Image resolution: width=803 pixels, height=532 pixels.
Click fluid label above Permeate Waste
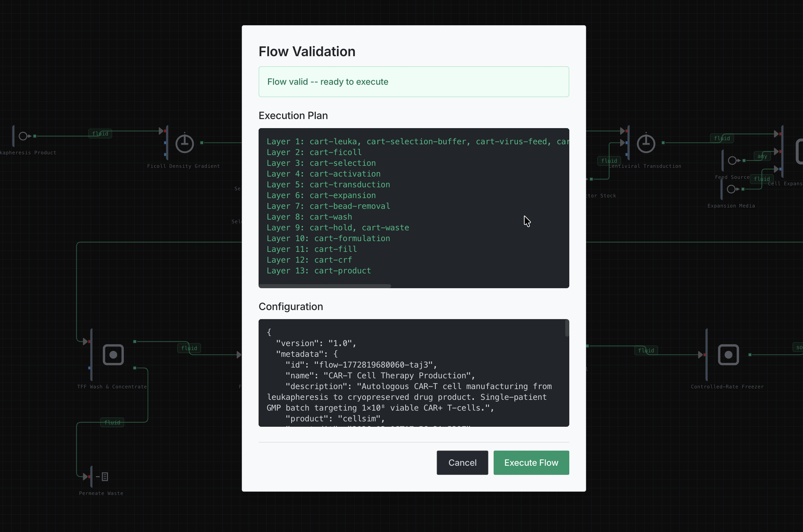pos(112,422)
